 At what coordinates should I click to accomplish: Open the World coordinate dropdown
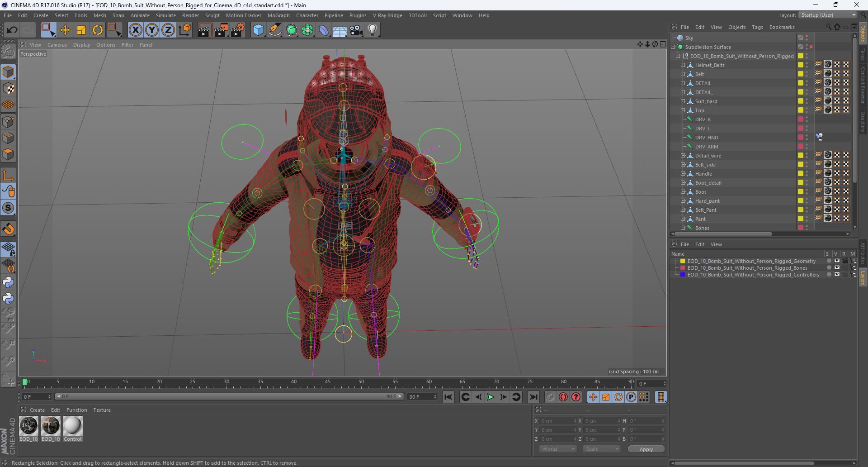(557, 449)
